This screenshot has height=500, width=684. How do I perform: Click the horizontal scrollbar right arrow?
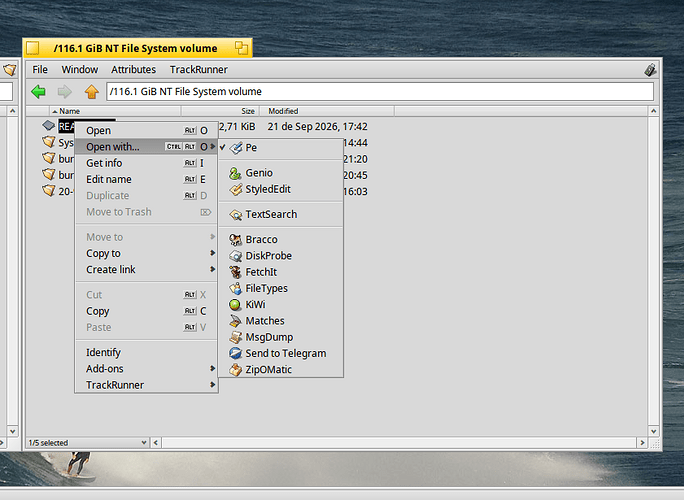coord(642,443)
